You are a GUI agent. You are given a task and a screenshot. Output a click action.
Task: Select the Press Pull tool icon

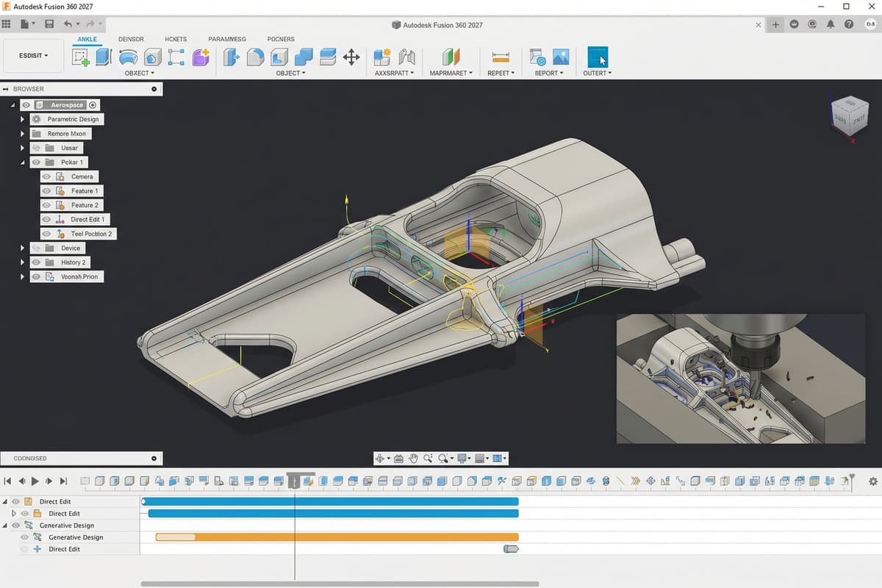tap(232, 57)
